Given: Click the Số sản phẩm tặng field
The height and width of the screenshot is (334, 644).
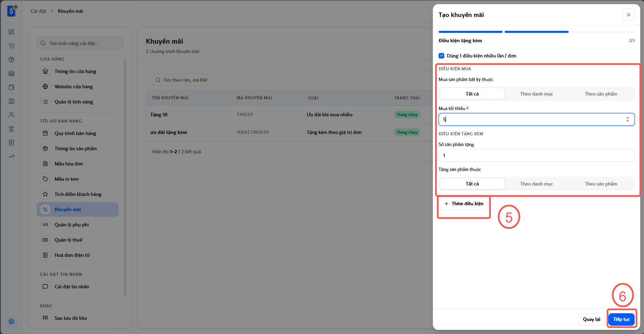Looking at the screenshot, I should (x=536, y=155).
